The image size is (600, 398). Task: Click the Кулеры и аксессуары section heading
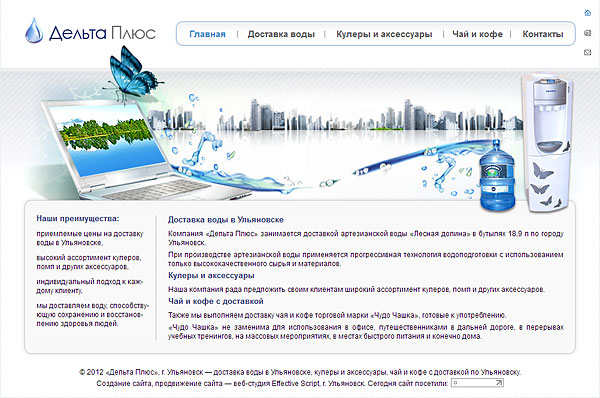point(211,276)
